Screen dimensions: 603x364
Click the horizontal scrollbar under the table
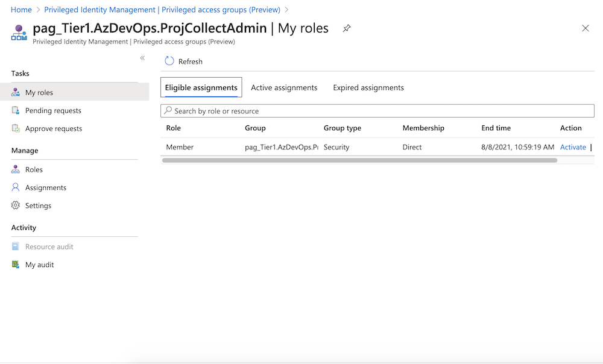click(359, 160)
